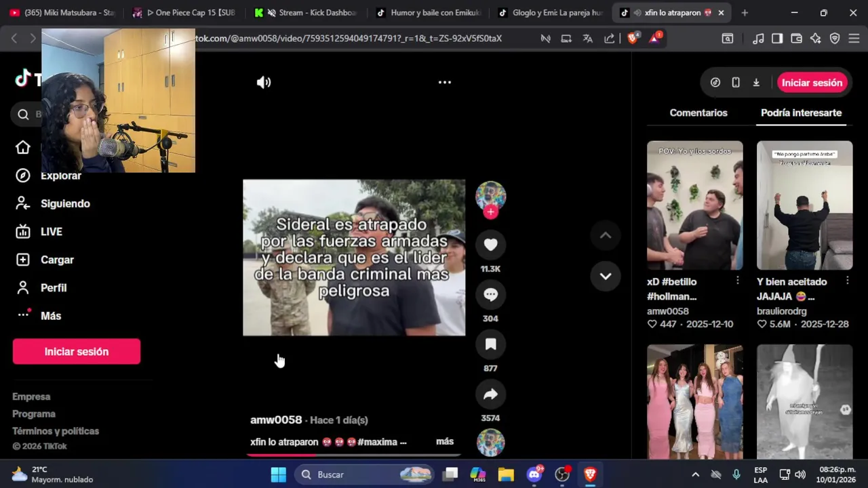Click the TikTok coin icon in top-right pill

coord(715,83)
